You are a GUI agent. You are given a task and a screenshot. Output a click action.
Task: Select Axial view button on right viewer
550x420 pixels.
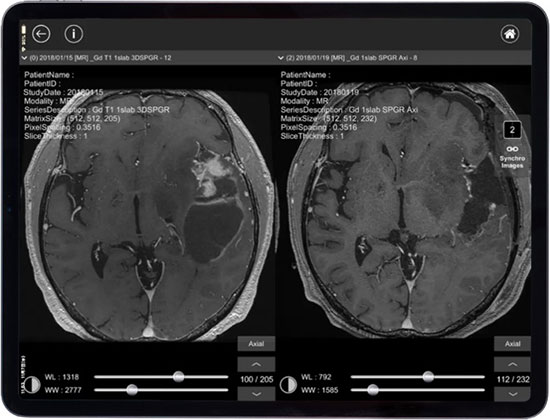(512, 344)
